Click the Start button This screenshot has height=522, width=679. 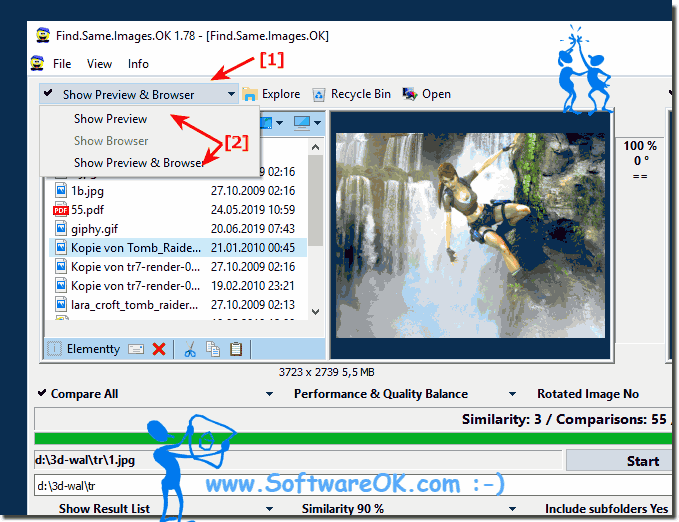click(619, 460)
